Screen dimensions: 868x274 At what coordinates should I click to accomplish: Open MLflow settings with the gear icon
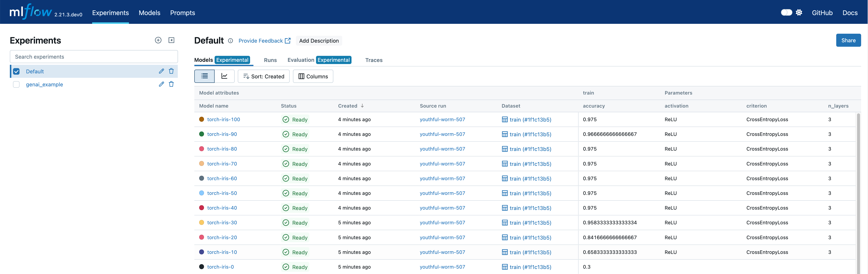[x=799, y=12]
